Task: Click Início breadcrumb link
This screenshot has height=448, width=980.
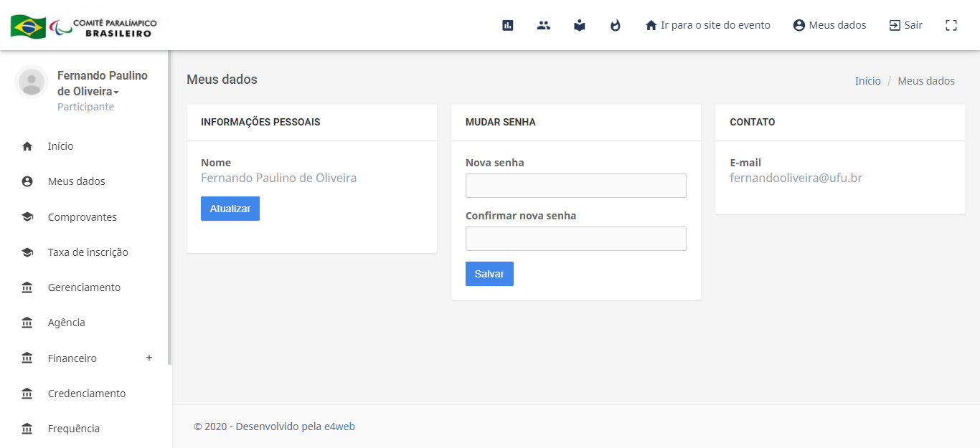Action: [867, 81]
